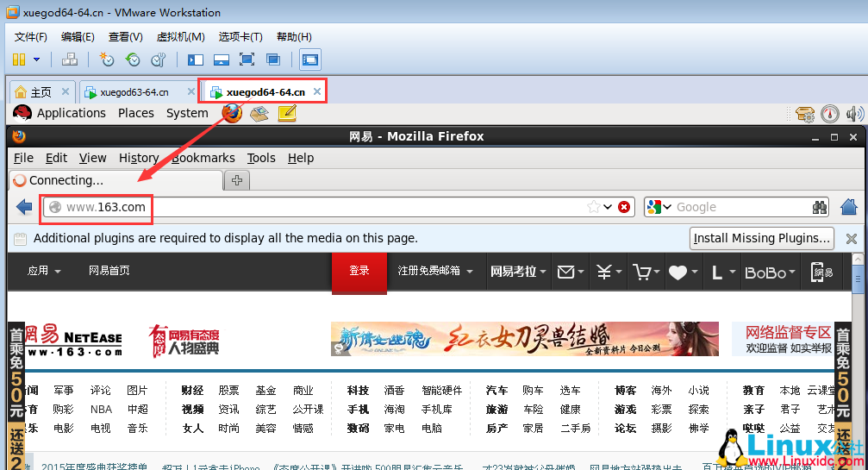The width and height of the screenshot is (868, 470).
Task: Click the thumbnail bar view icon
Action: point(222,60)
